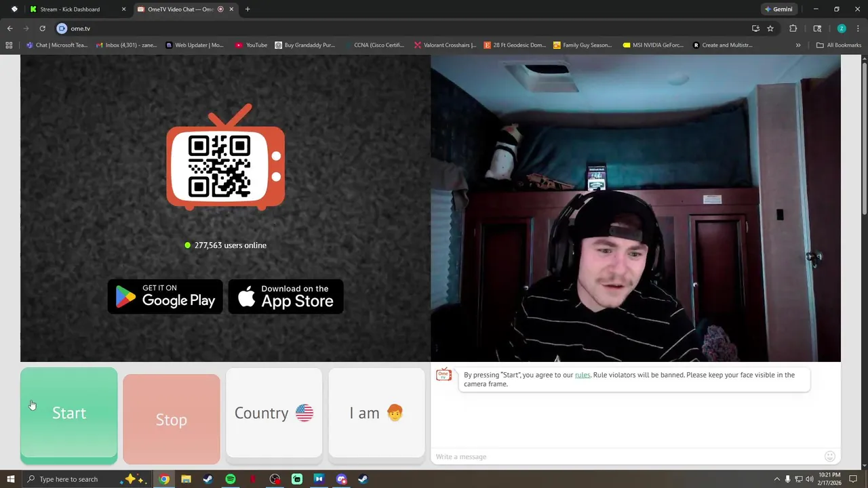The width and height of the screenshot is (868, 488).
Task: Open the All Bookmarks folder
Action: click(839, 45)
